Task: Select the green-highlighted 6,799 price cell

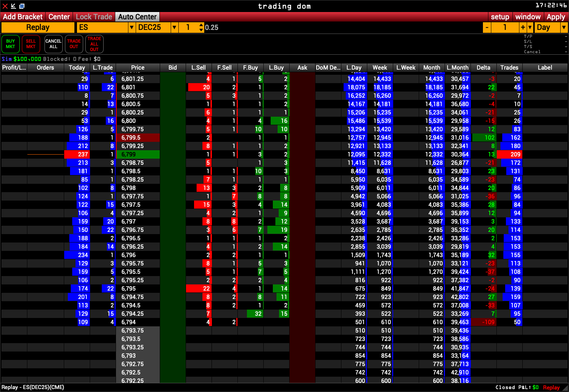Action: click(x=138, y=154)
